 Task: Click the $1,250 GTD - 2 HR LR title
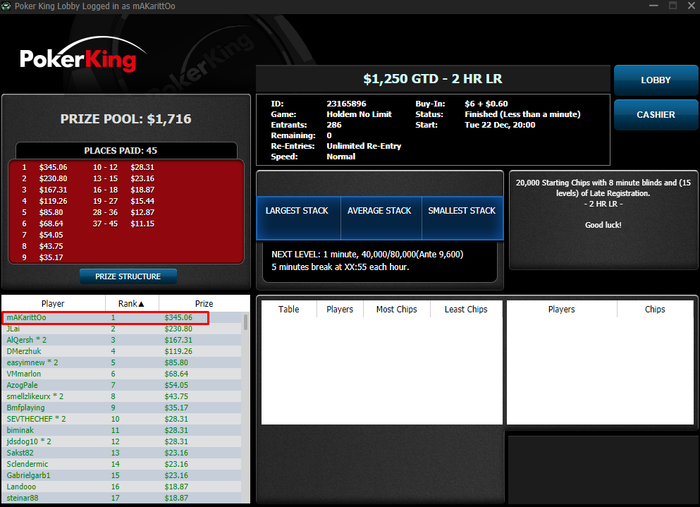tap(433, 79)
